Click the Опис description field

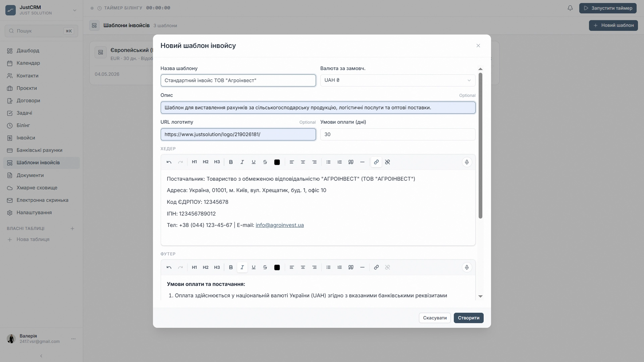point(318,108)
